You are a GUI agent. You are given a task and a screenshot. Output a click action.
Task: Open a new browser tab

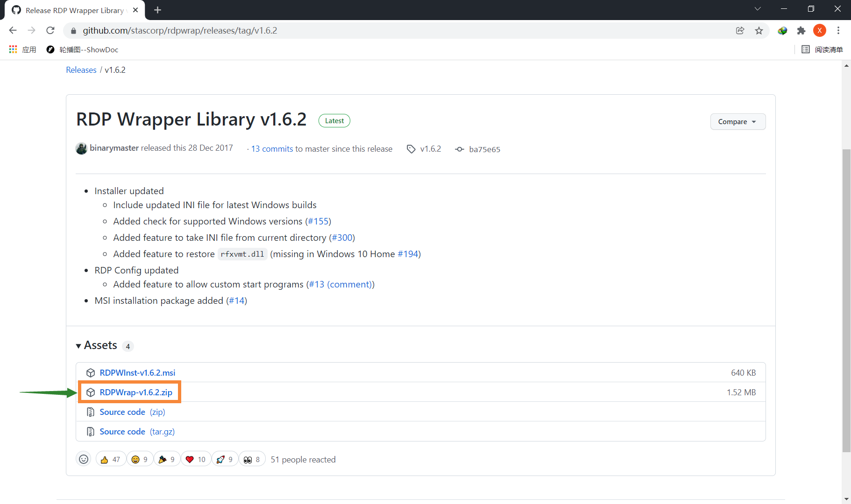click(157, 10)
